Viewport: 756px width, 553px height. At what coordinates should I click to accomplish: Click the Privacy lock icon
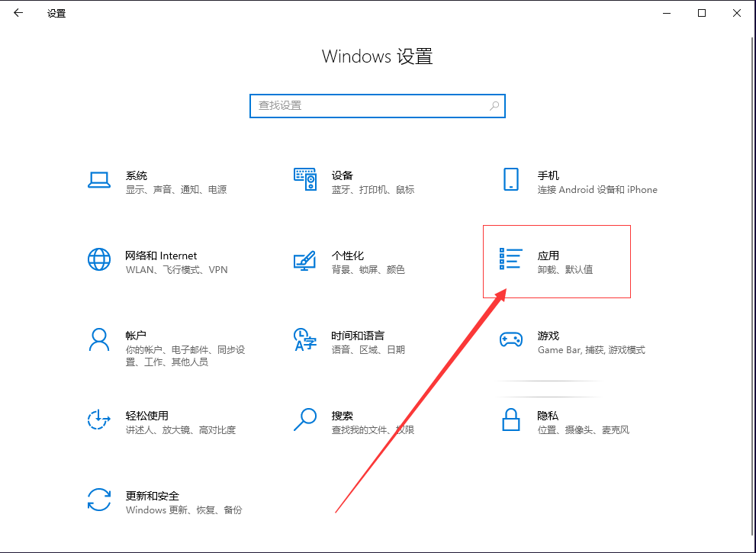point(511,420)
